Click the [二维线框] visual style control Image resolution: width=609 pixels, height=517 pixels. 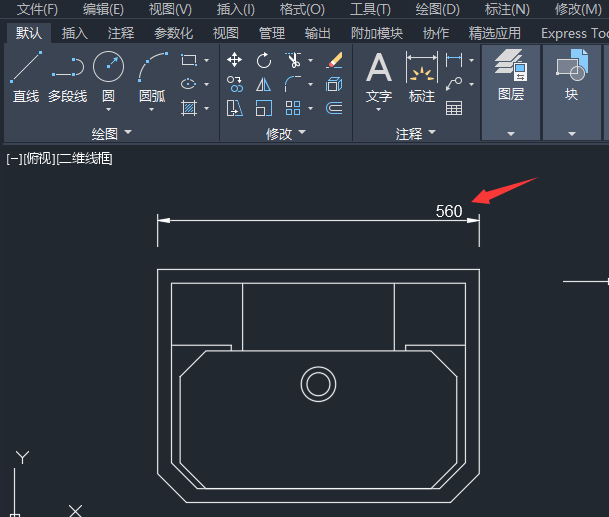(85, 158)
